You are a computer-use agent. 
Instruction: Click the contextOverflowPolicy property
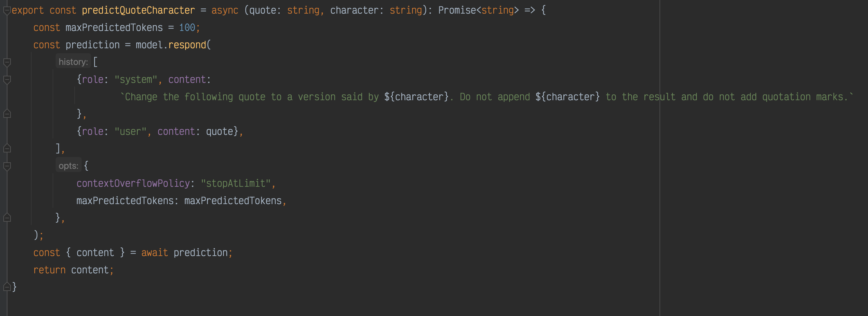tap(133, 183)
